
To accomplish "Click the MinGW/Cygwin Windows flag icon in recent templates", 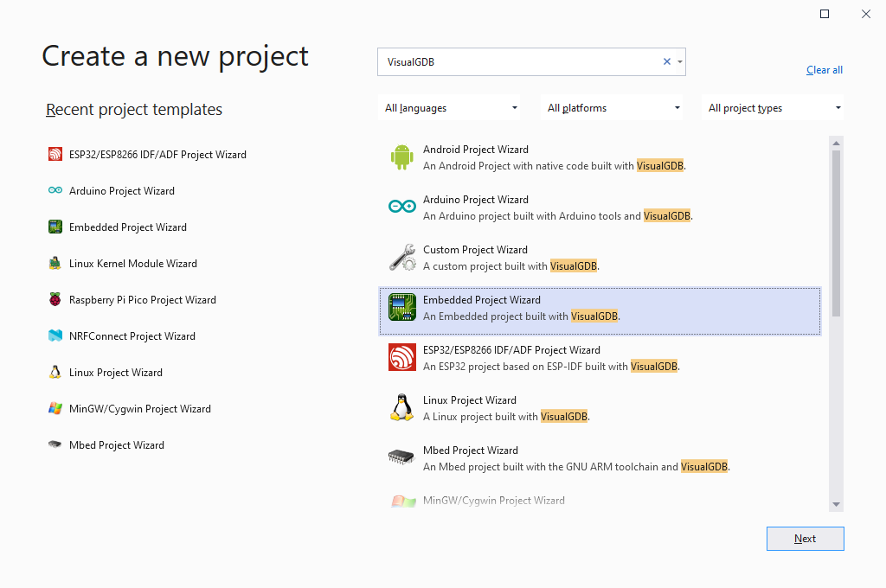I will (x=55, y=408).
